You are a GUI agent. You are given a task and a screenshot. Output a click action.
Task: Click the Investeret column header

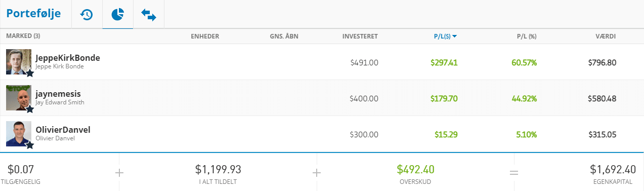pos(360,36)
